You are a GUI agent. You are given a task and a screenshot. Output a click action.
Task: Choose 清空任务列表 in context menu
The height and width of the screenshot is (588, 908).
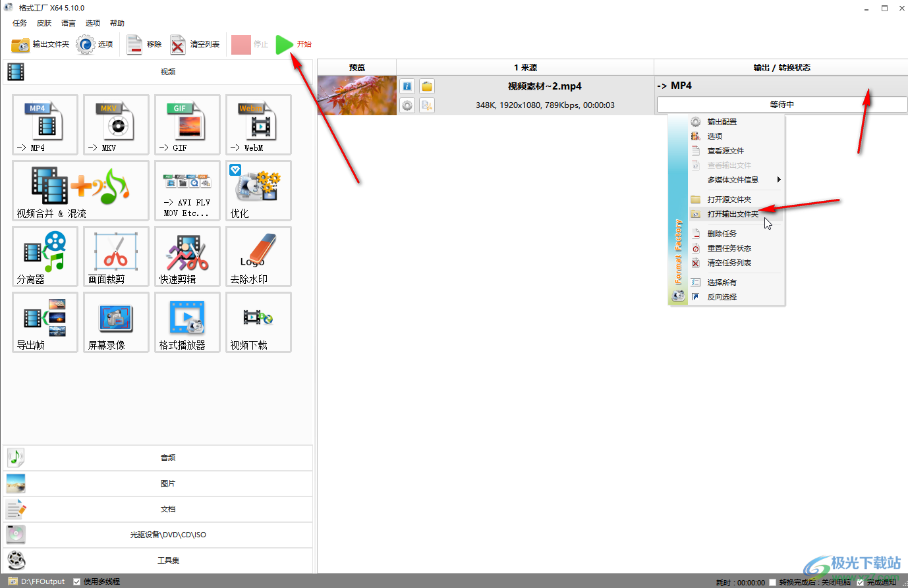point(736,263)
